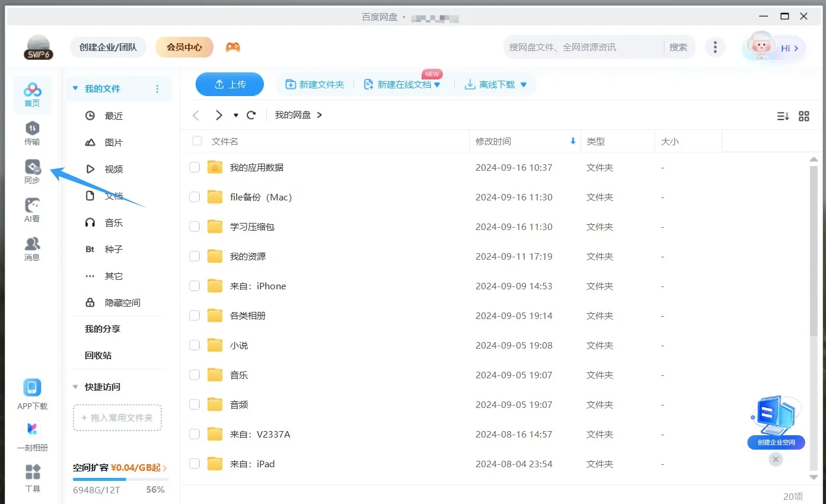Check the select-all checkbox beside 文件名

[x=197, y=141]
